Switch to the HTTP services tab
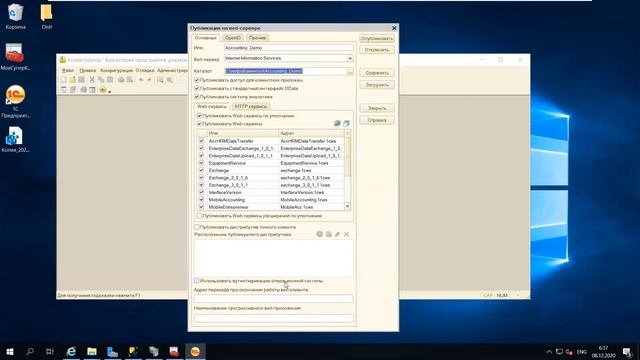This screenshot has width=640, height=360. (251, 107)
